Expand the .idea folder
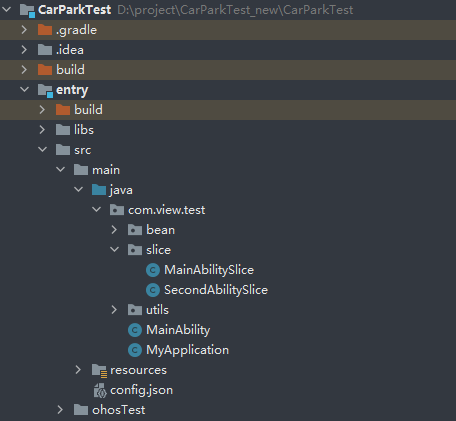The width and height of the screenshot is (456, 421). click(24, 50)
